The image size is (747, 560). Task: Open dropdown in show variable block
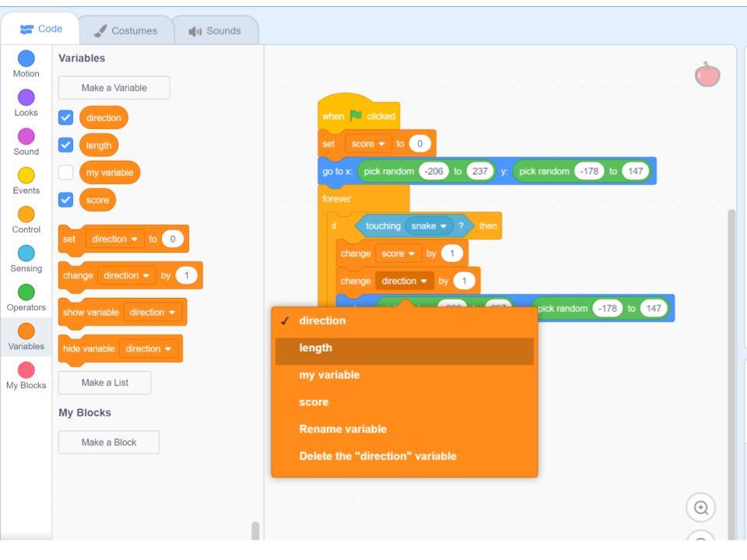[152, 313]
